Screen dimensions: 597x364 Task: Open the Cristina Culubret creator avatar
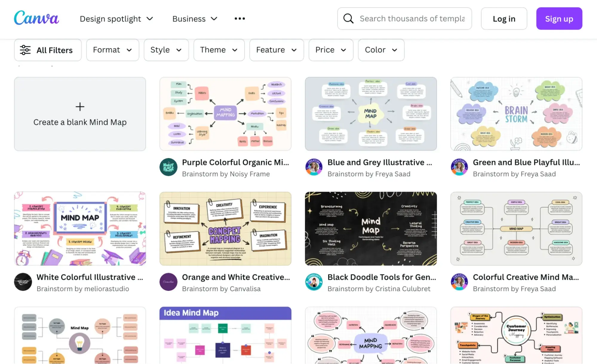[314, 282]
